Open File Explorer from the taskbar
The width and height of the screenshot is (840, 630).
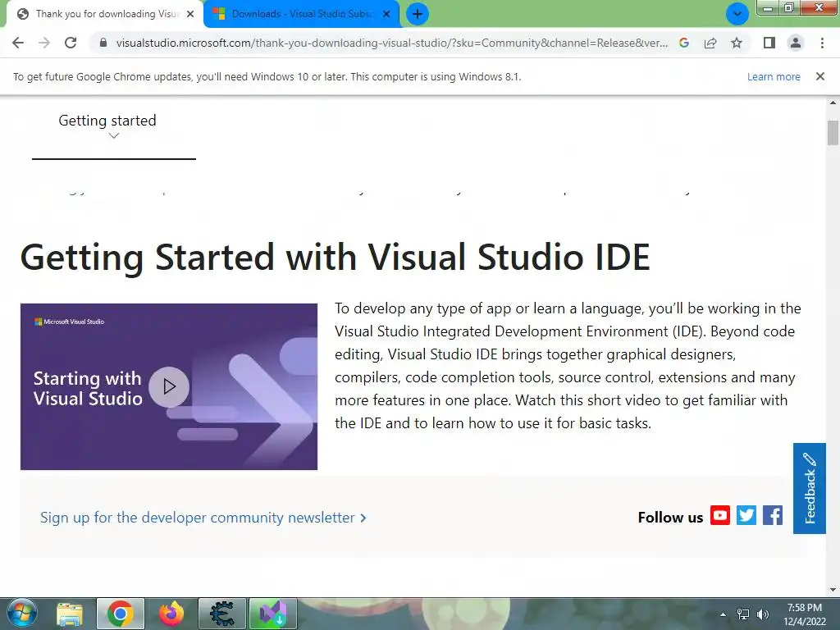71,614
